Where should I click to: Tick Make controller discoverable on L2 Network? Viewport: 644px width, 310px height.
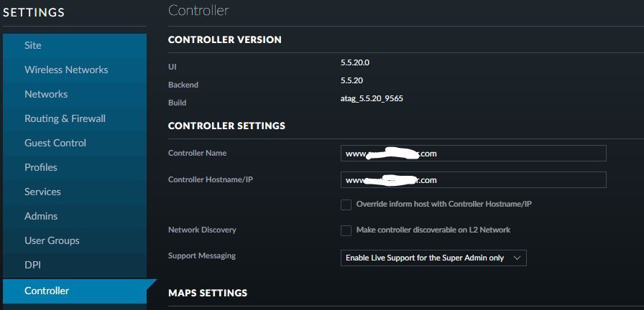(x=346, y=230)
